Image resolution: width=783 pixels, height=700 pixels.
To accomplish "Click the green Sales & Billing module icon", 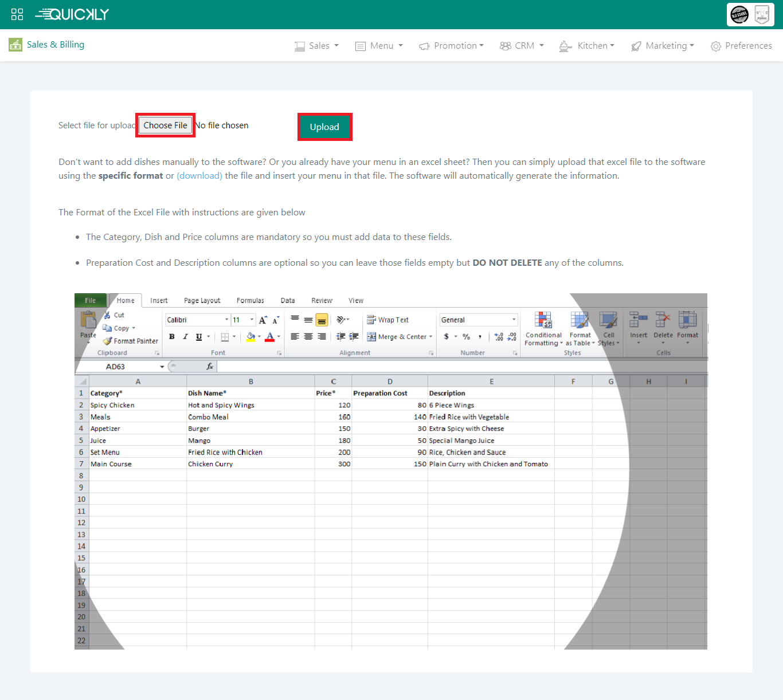I will (15, 45).
